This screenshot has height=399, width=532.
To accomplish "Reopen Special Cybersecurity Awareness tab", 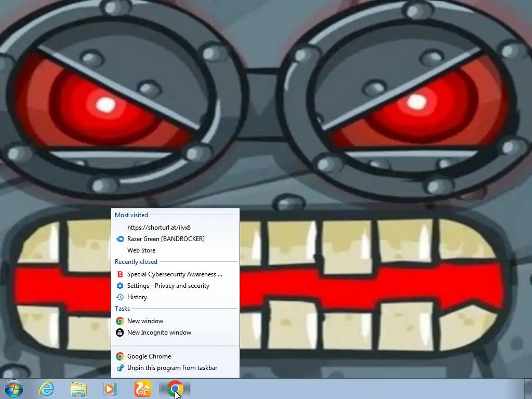I will point(176,274).
